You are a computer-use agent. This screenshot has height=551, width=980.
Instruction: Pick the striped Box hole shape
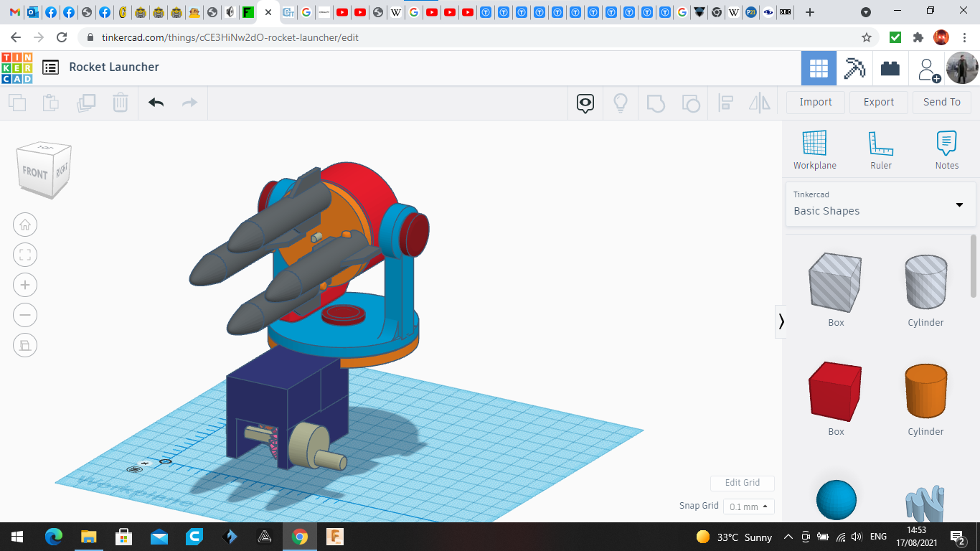[x=836, y=283]
